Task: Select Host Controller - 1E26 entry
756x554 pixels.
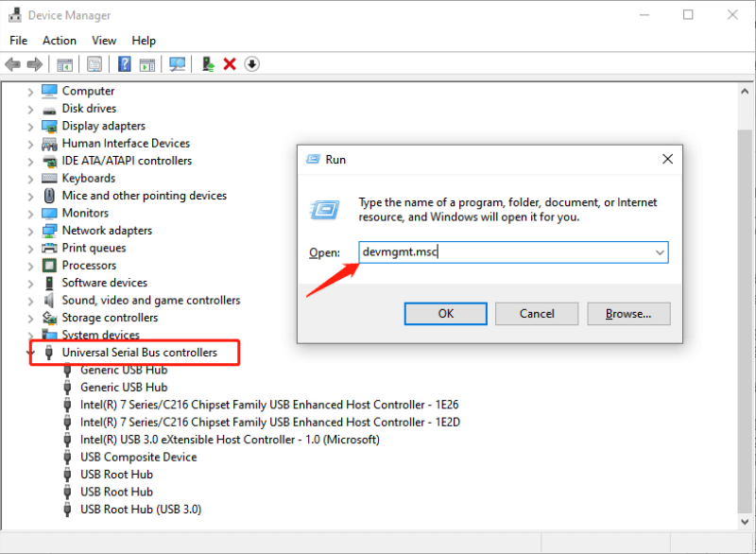Action: tap(269, 405)
